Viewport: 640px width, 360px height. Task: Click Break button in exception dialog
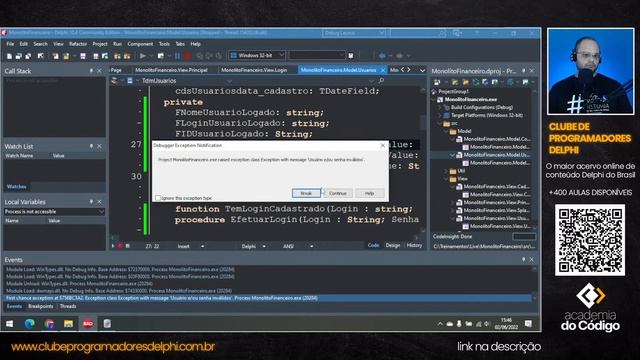tap(306, 193)
